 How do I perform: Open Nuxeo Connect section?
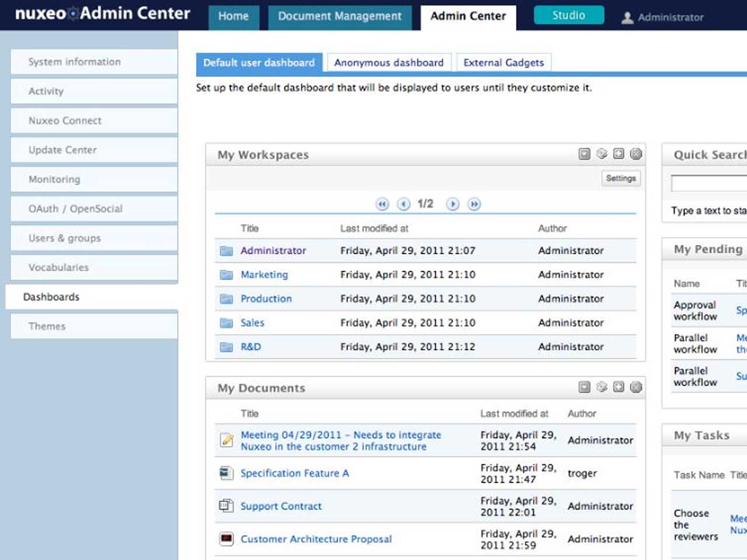pos(94,121)
